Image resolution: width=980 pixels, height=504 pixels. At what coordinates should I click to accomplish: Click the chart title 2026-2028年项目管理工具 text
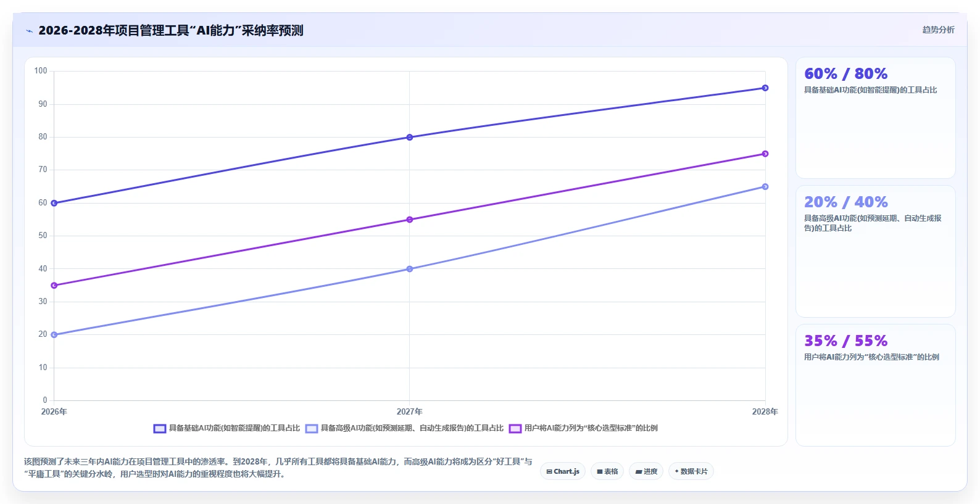[x=171, y=30]
